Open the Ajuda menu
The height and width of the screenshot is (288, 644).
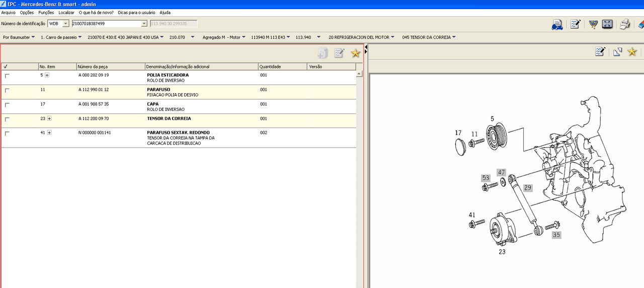click(165, 12)
